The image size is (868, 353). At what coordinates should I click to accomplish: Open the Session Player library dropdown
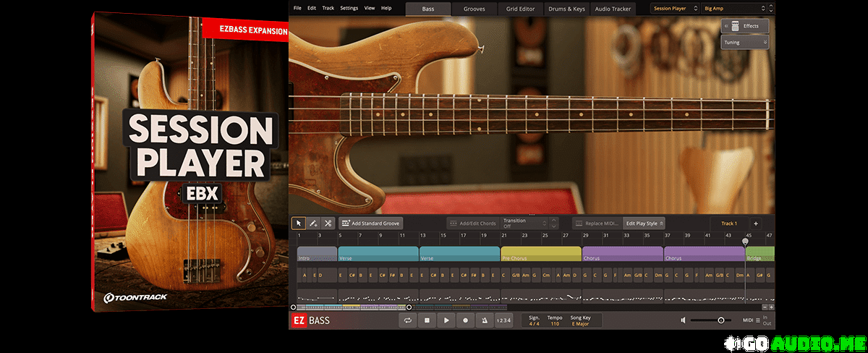pos(675,9)
